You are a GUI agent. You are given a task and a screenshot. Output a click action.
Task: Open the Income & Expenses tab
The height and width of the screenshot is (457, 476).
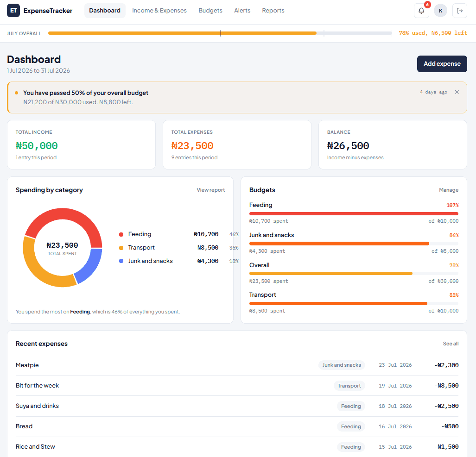tap(159, 11)
